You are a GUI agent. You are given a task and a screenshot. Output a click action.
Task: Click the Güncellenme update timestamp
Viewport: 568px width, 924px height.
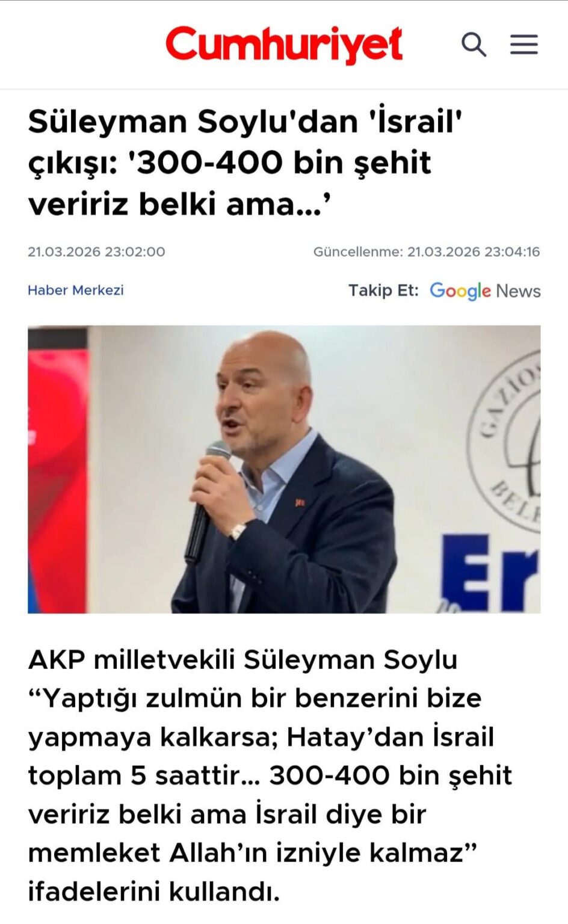427,251
